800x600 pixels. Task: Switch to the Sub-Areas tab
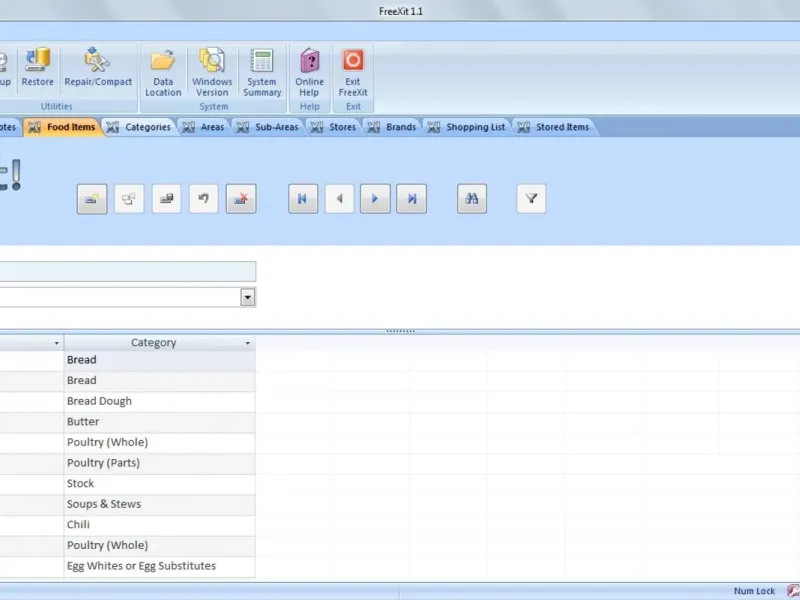(268, 127)
